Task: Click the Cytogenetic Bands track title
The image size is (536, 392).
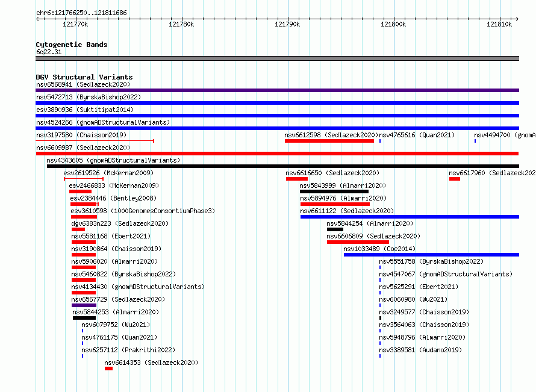Action: tap(72, 45)
